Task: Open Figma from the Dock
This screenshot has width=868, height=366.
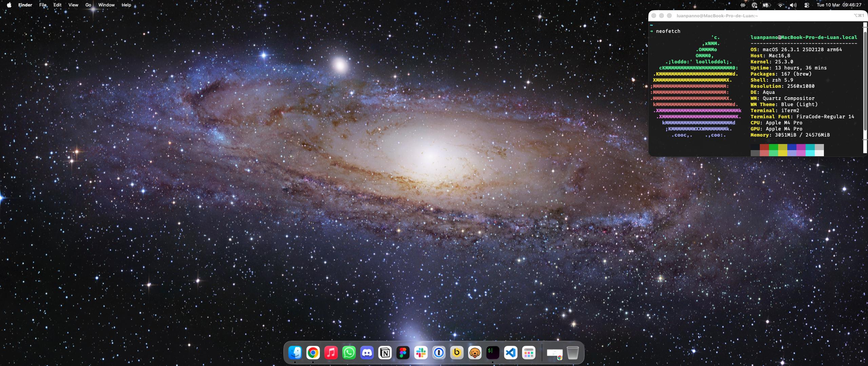Action: 403,353
